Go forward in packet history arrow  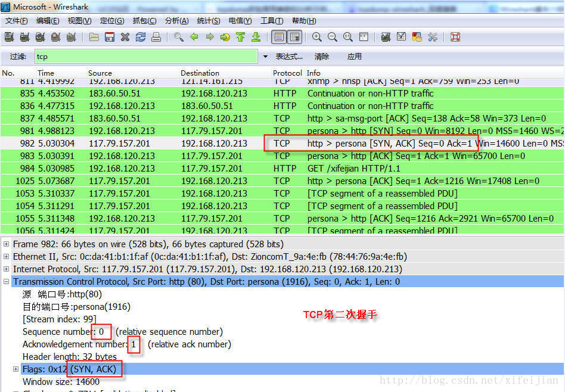click(210, 37)
